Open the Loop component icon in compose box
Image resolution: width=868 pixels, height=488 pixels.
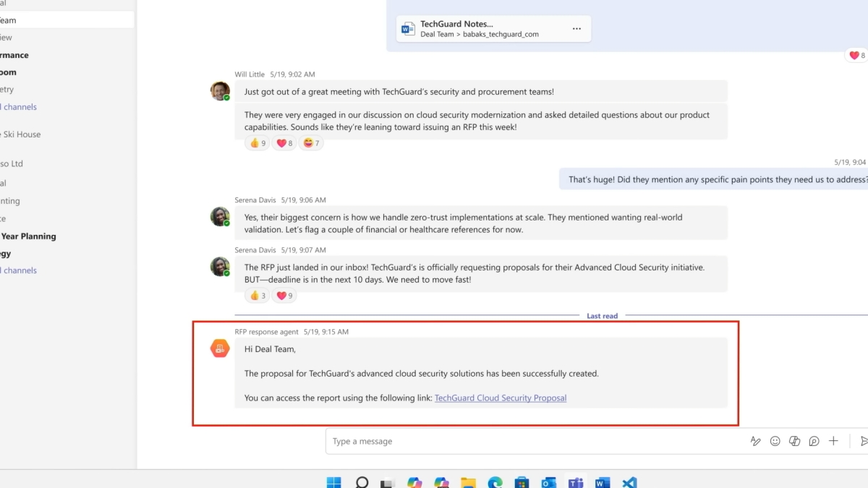pyautogui.click(x=814, y=441)
